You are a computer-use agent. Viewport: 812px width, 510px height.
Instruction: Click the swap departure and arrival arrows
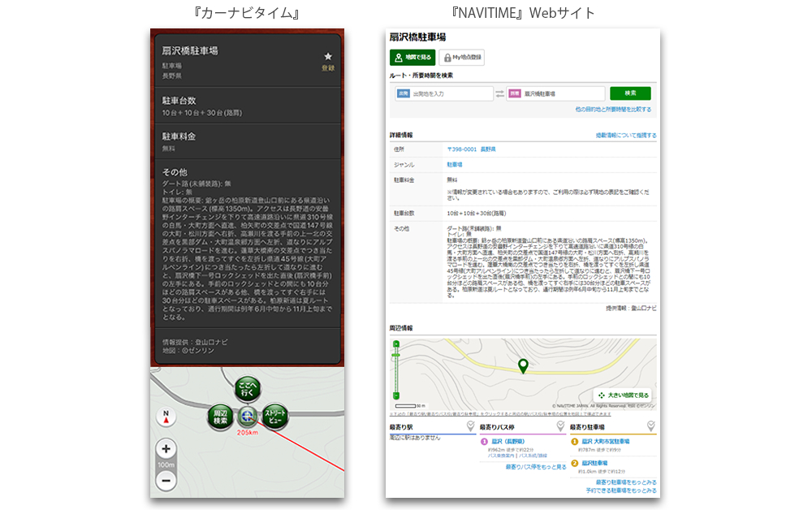pos(499,93)
